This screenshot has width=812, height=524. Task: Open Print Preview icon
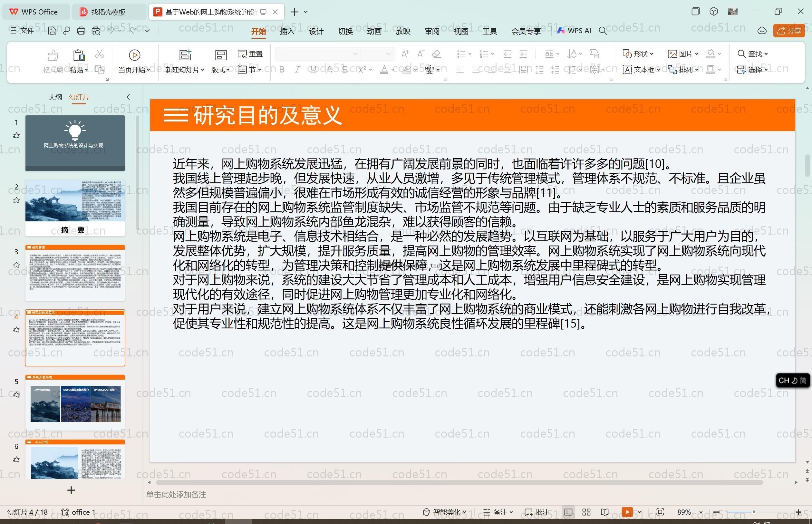tap(96, 31)
